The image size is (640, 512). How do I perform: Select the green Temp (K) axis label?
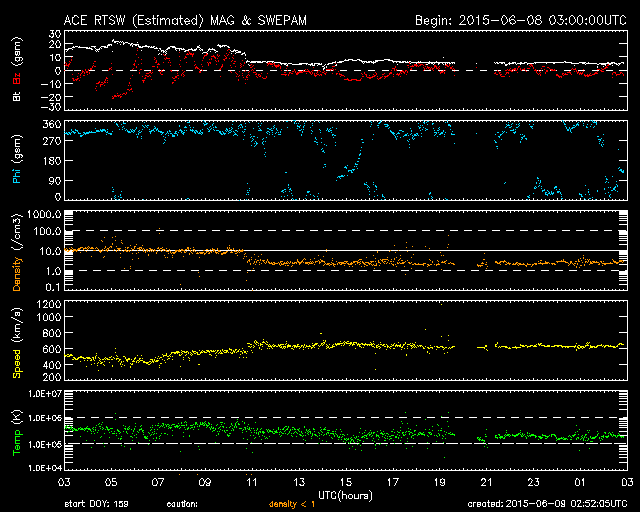coord(16,430)
